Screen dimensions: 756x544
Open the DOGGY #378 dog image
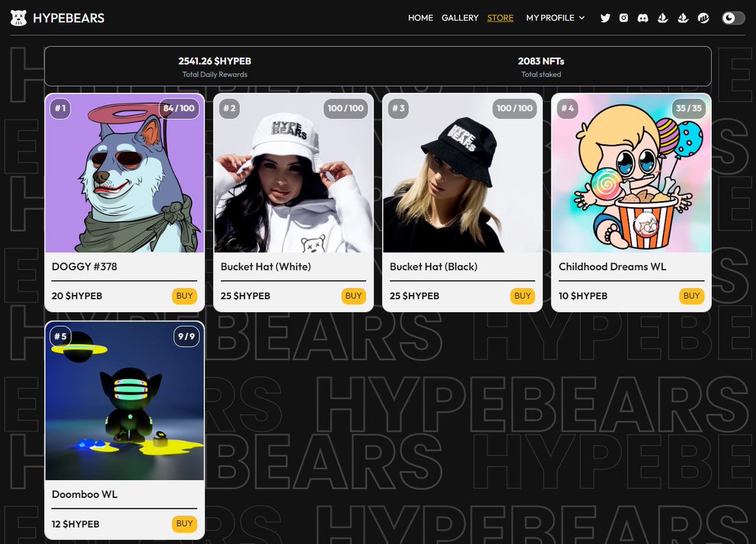coord(125,173)
